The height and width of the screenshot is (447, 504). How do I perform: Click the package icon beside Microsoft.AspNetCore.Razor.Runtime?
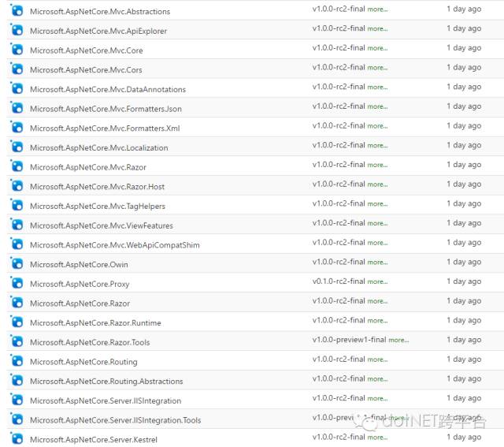[17, 322]
